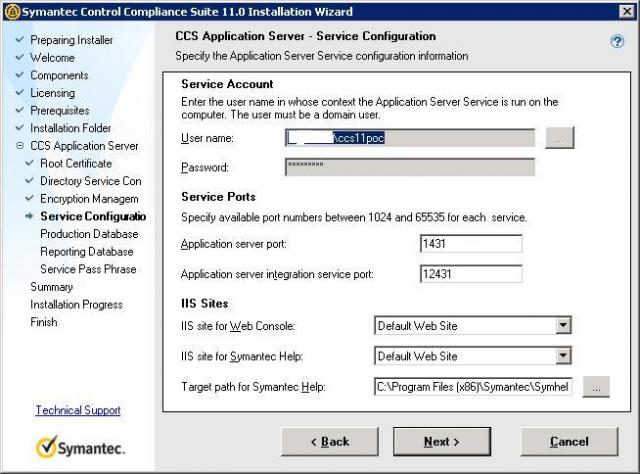The height and width of the screenshot is (474, 640).
Task: Select the Welcome step
Action: click(52, 58)
